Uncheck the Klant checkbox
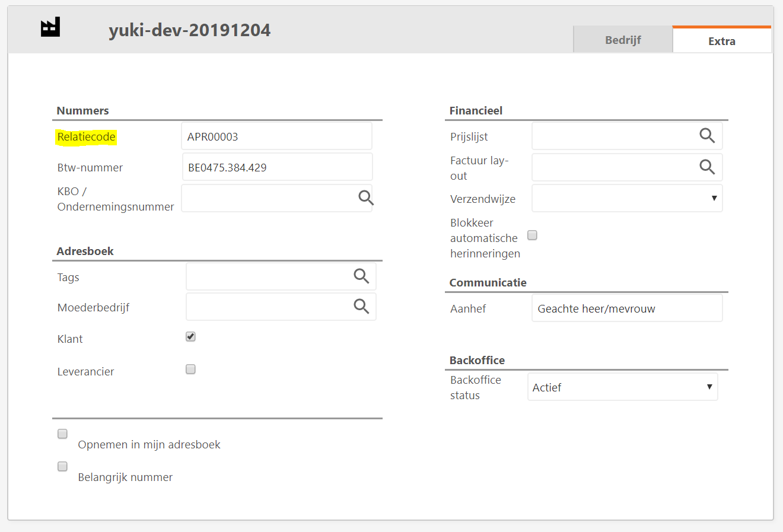 190,337
